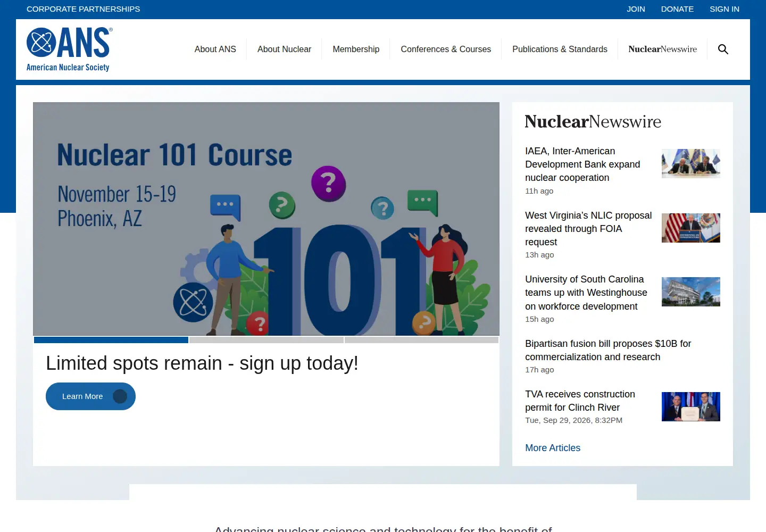Click the '11h ago' timestamp

[x=539, y=191]
